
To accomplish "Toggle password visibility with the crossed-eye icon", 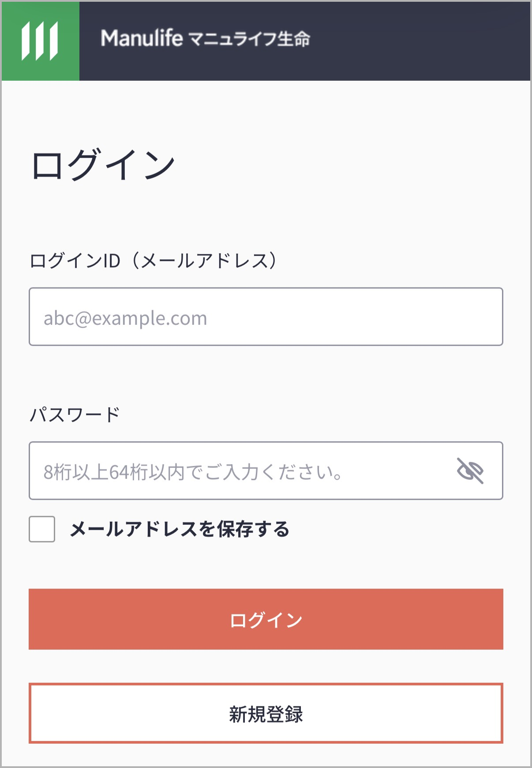I will (x=470, y=471).
